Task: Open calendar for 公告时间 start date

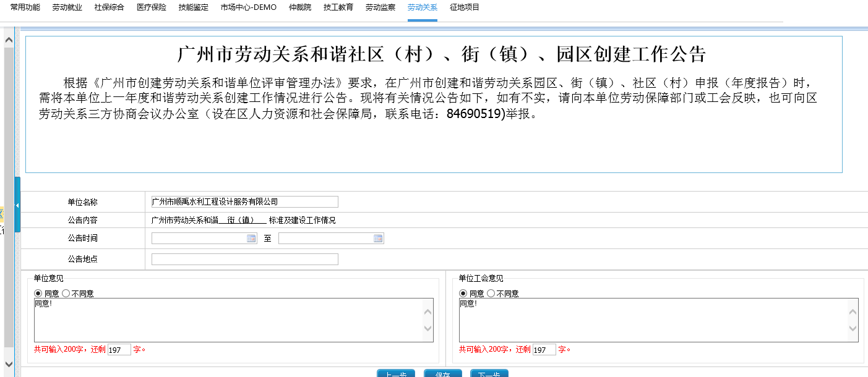Action: (x=251, y=239)
